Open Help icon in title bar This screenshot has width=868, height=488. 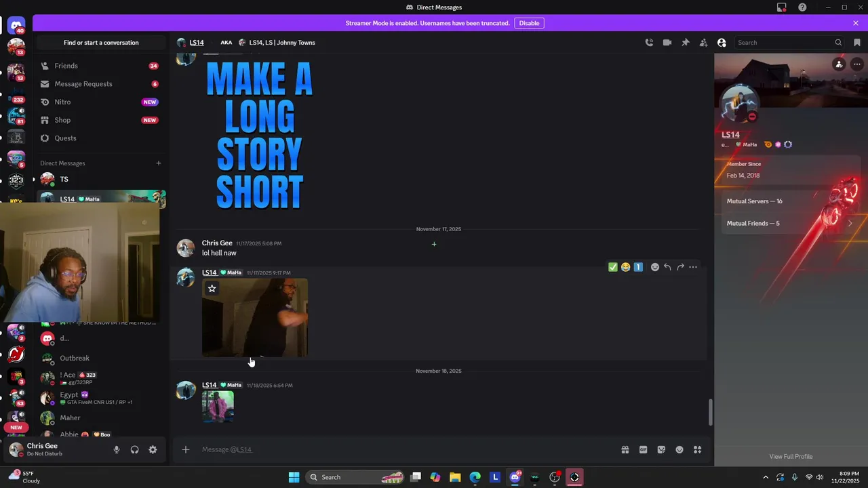[803, 7]
